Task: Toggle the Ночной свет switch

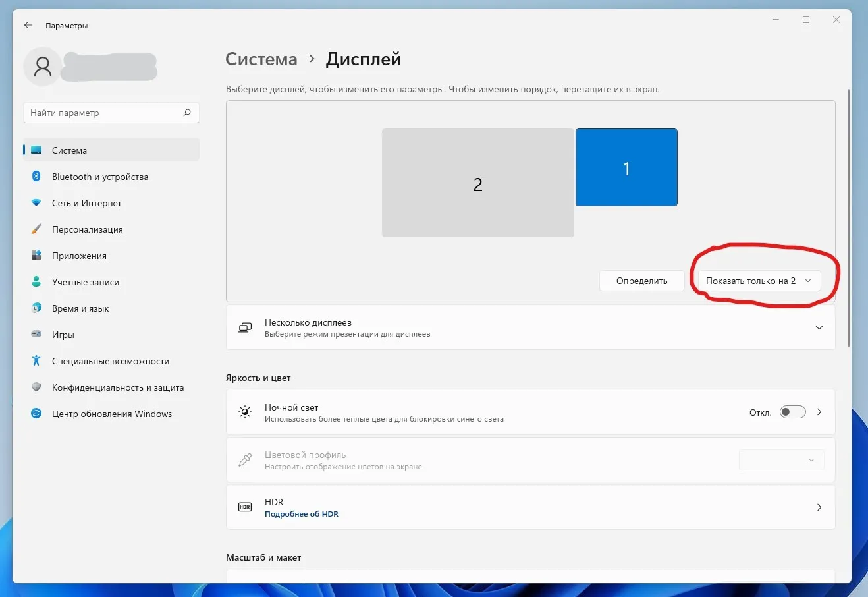Action: click(792, 412)
